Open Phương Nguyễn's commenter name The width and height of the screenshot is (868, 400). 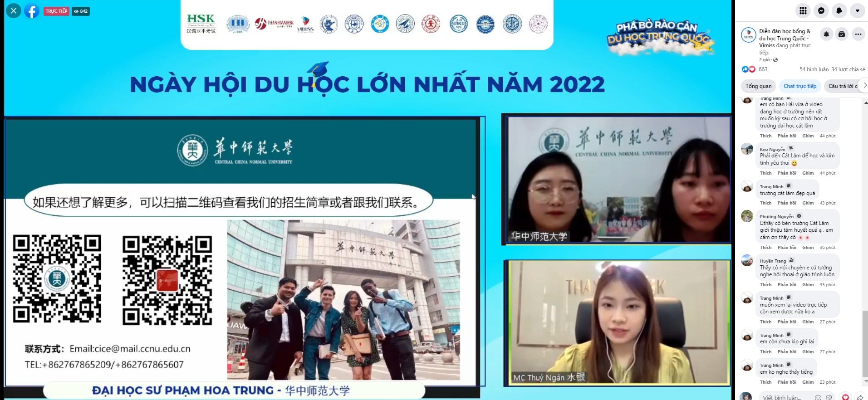(776, 216)
